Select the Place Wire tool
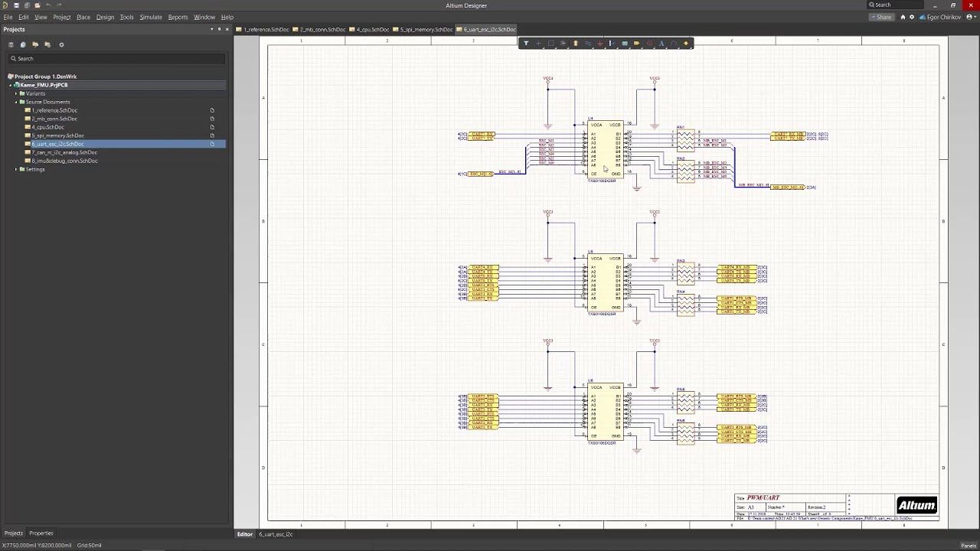 586,43
